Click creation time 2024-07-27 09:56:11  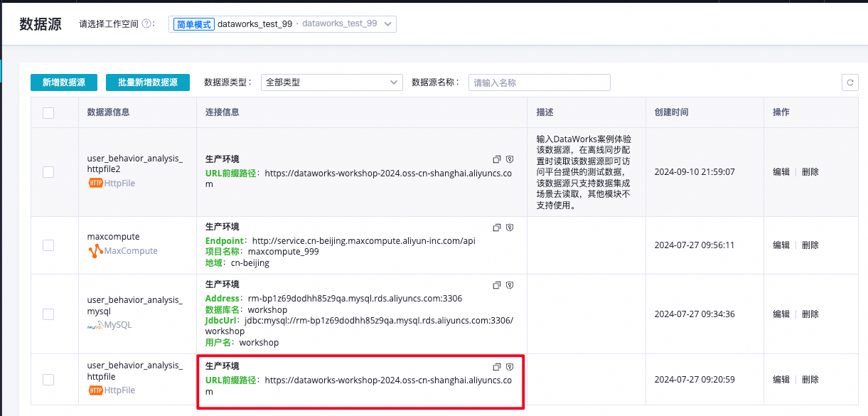tap(695, 245)
